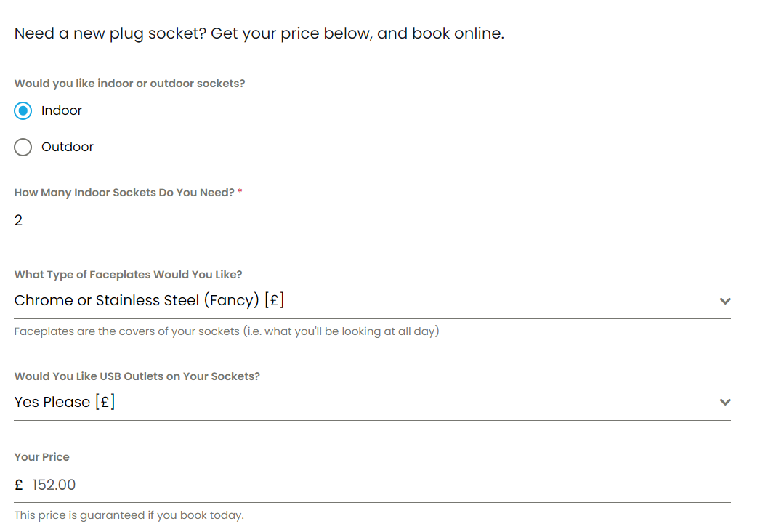Click the indoor or outdoor sockets question
The width and height of the screenshot is (768, 532).
[x=129, y=84]
